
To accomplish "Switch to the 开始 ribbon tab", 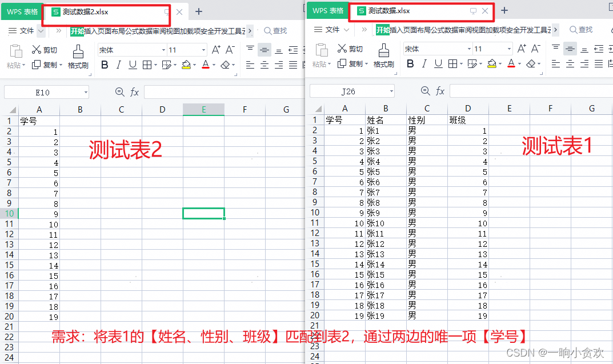I will (78, 30).
